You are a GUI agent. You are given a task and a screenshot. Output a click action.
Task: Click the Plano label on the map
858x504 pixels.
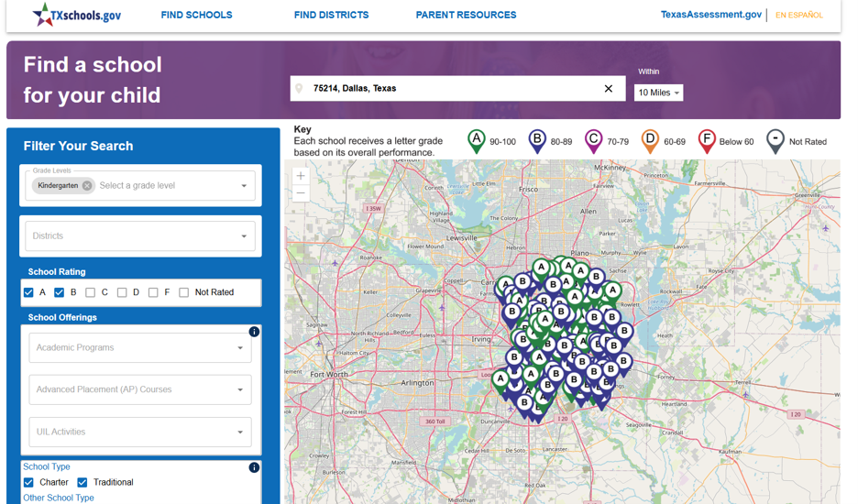[580, 253]
